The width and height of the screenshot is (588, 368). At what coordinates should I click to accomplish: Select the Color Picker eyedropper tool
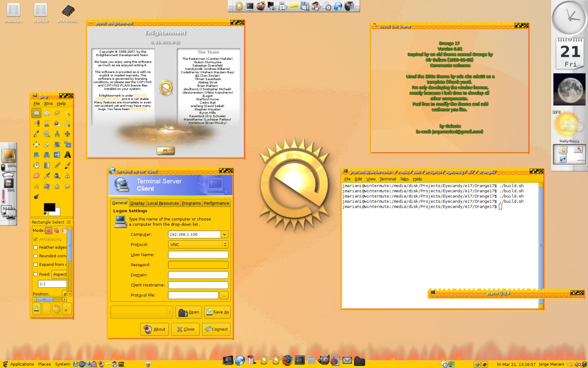pos(36,134)
